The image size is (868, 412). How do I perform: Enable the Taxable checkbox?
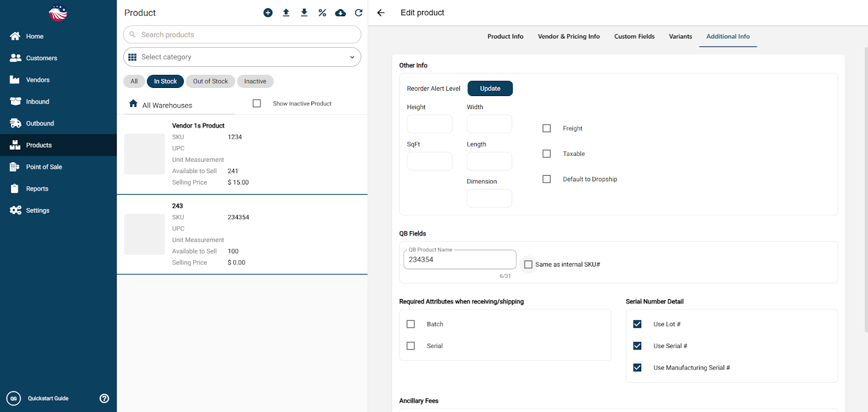click(x=547, y=154)
